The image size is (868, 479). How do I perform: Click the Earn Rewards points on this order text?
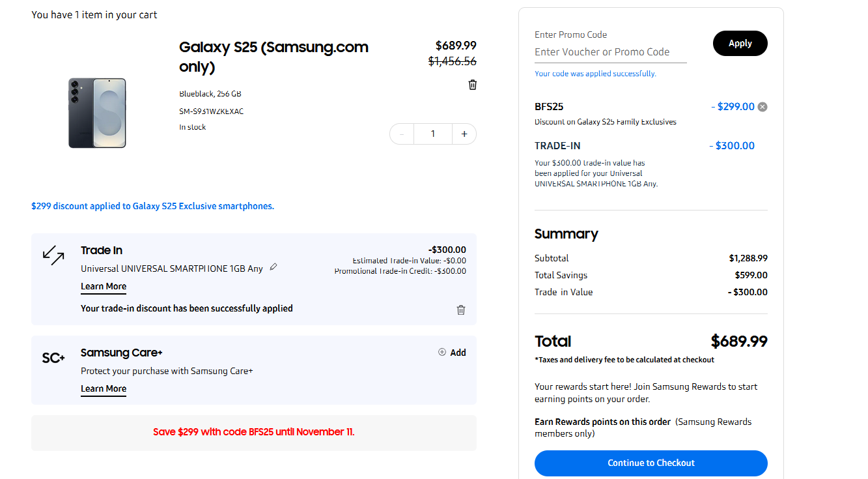click(602, 422)
